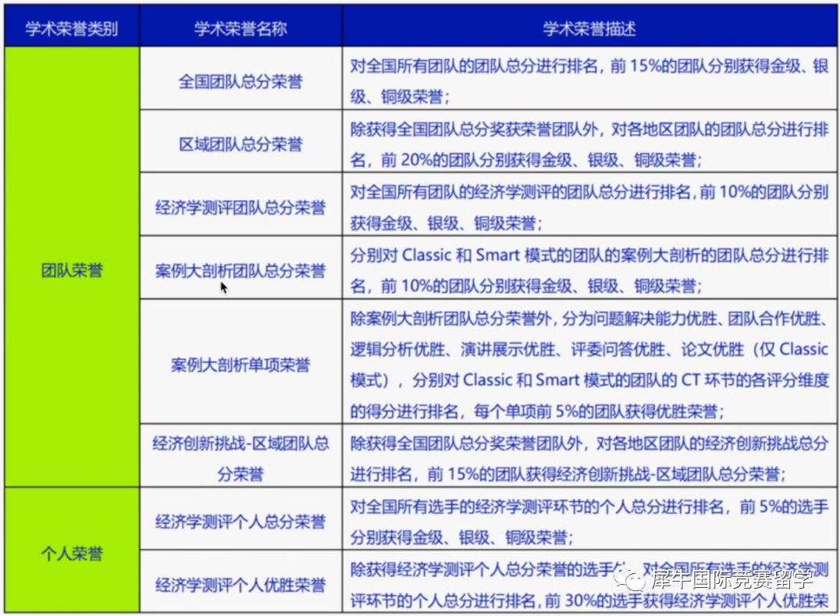Click the description mentioning 前 20%的团队
840x616 pixels.
(589, 144)
